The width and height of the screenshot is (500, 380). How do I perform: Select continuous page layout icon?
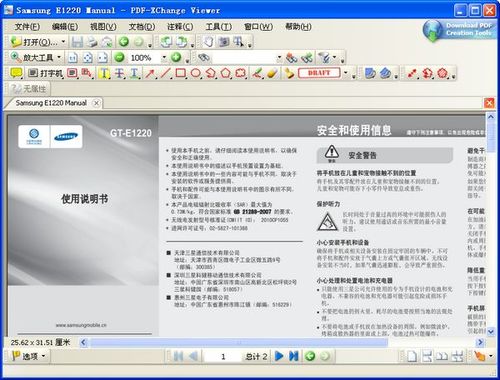click(x=427, y=356)
